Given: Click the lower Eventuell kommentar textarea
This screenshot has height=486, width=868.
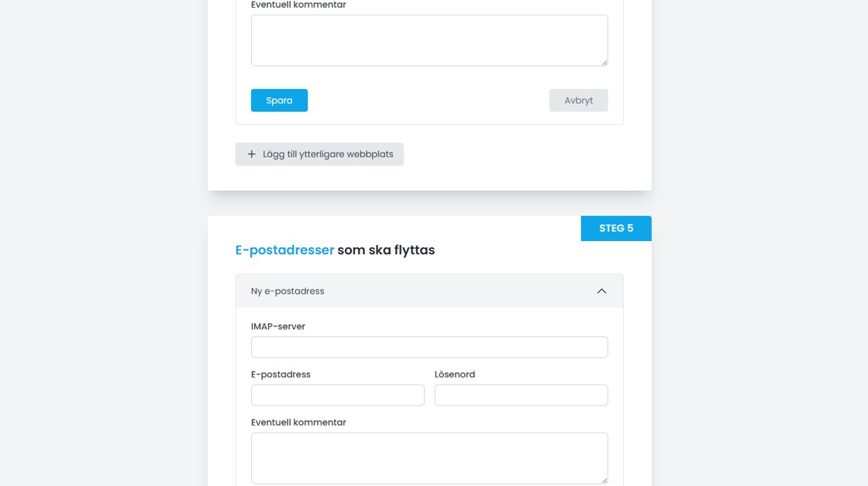Looking at the screenshot, I should 429,457.
